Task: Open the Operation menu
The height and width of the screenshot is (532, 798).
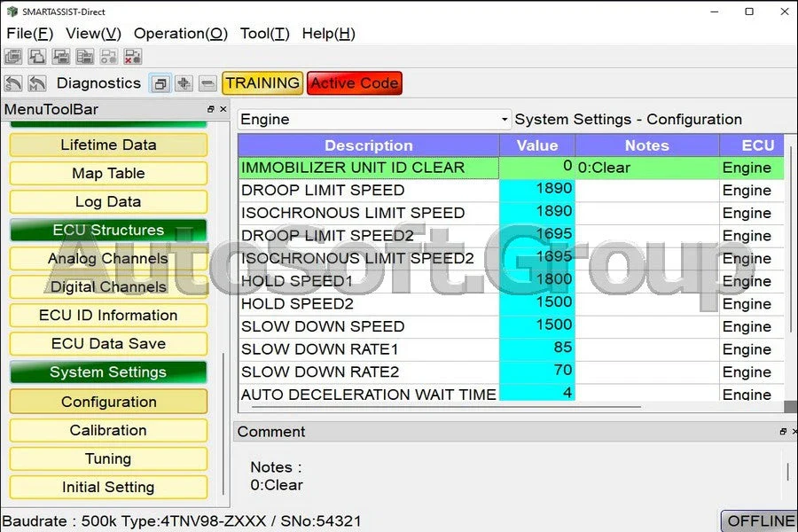Action: point(181,34)
